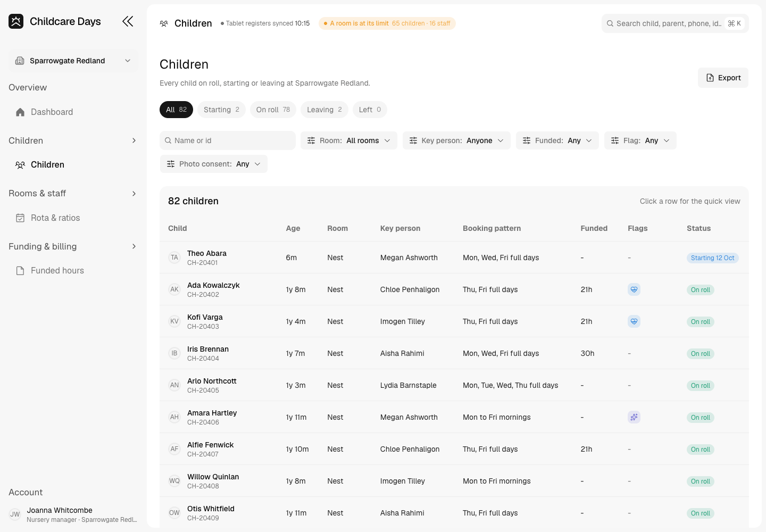Viewport: 766px width, 532px height.
Task: Sort by the Age column header
Action: click(293, 228)
